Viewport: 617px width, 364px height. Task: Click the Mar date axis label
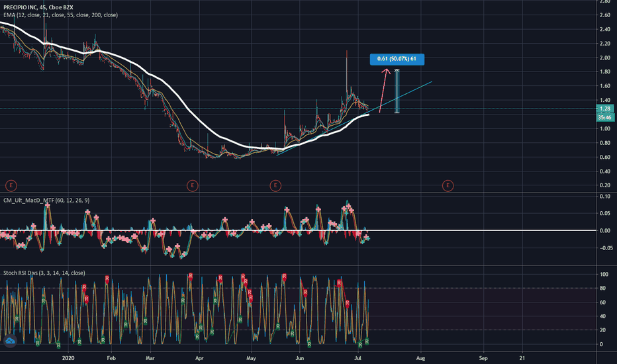(150, 358)
